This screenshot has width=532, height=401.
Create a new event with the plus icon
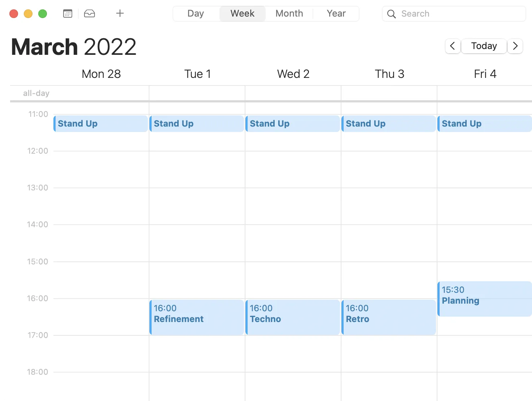click(x=119, y=13)
